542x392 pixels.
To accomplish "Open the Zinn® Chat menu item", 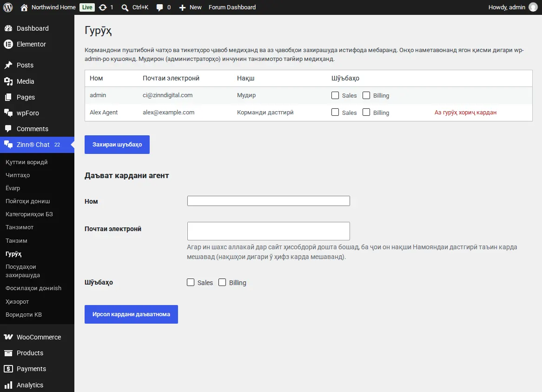I will (37, 145).
